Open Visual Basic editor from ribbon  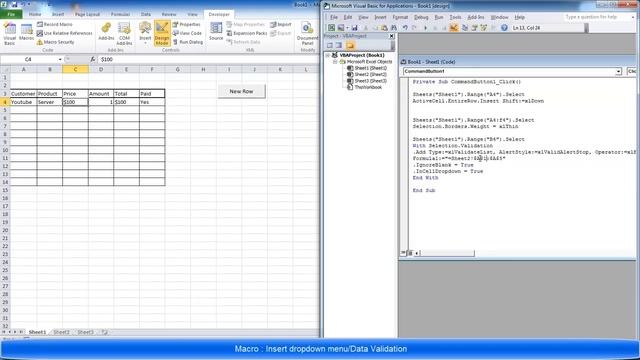[x=10, y=33]
